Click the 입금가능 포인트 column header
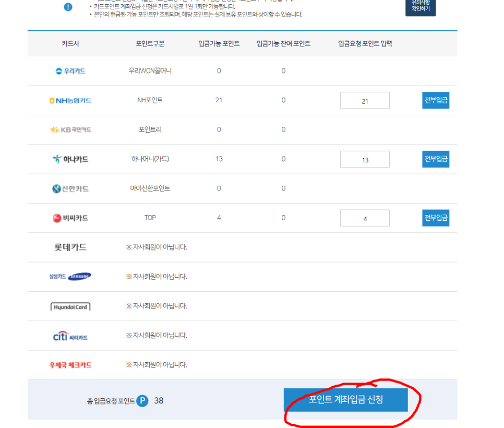The image size is (504, 428). click(x=219, y=44)
